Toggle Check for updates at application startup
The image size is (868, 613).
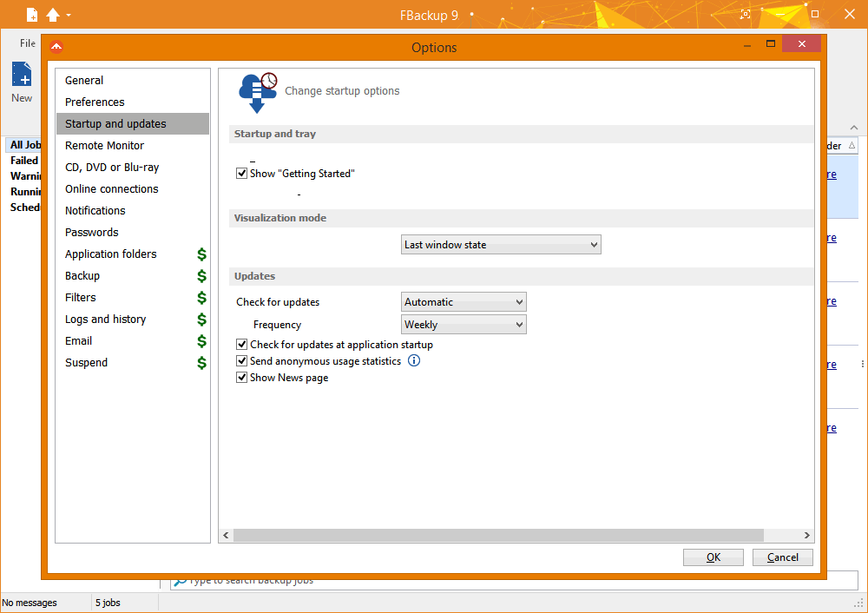coord(241,345)
